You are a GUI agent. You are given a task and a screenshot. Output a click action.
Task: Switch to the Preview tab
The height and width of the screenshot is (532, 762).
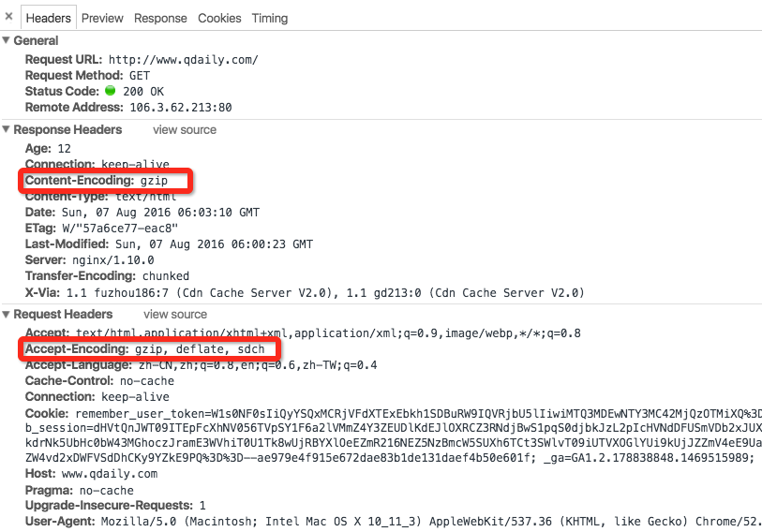point(102,18)
